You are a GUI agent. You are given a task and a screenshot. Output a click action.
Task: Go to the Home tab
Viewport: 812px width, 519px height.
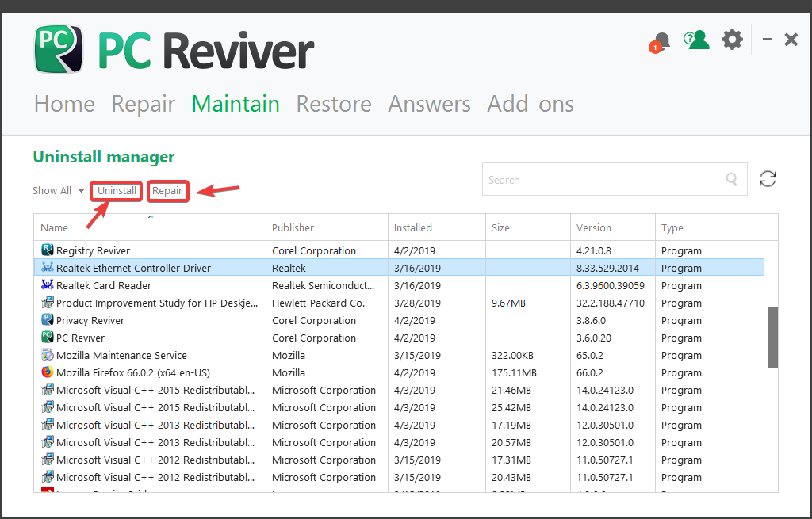(64, 104)
